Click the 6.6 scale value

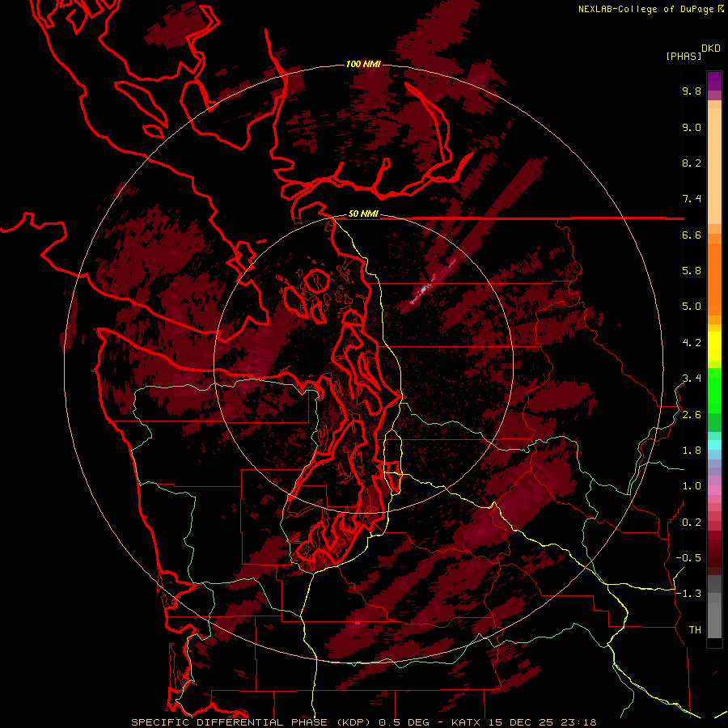pyautogui.click(x=692, y=235)
